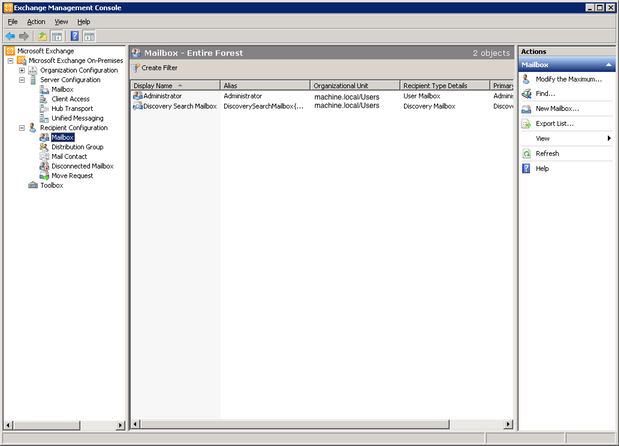Toggle the action pane toolbar icon
This screenshot has height=446, width=619.
tap(89, 36)
